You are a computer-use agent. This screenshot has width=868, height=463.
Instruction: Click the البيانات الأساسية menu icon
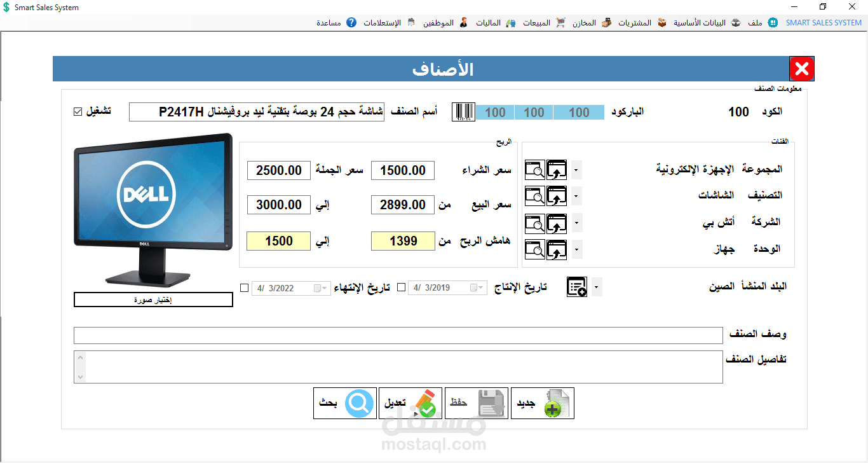click(662, 23)
